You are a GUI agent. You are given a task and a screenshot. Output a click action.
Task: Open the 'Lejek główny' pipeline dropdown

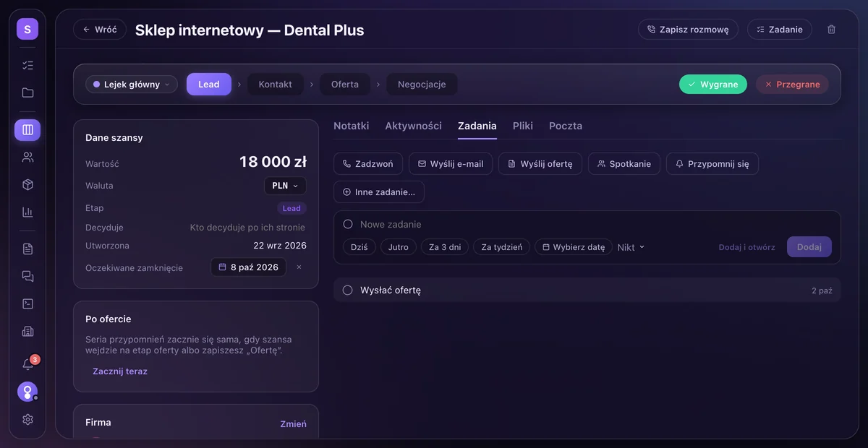132,85
